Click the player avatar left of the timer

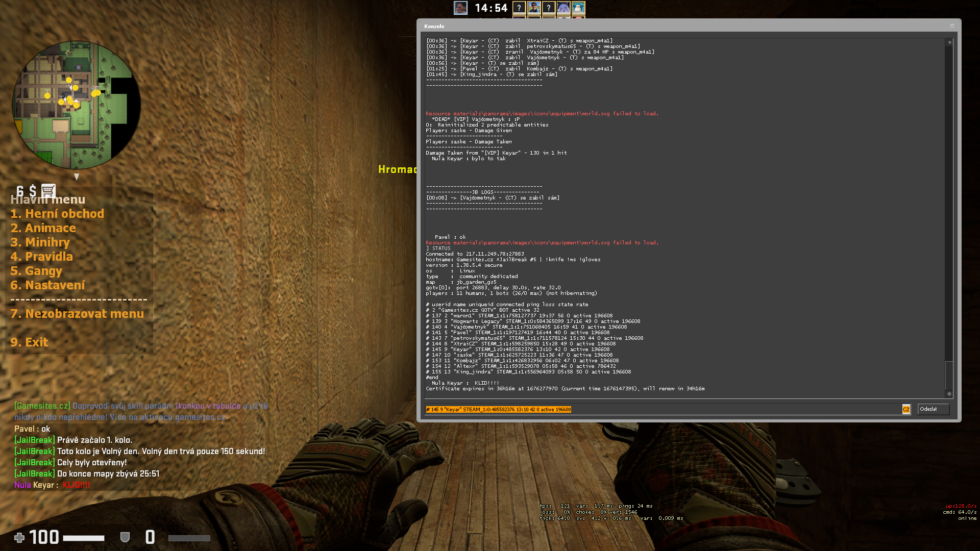[x=460, y=8]
